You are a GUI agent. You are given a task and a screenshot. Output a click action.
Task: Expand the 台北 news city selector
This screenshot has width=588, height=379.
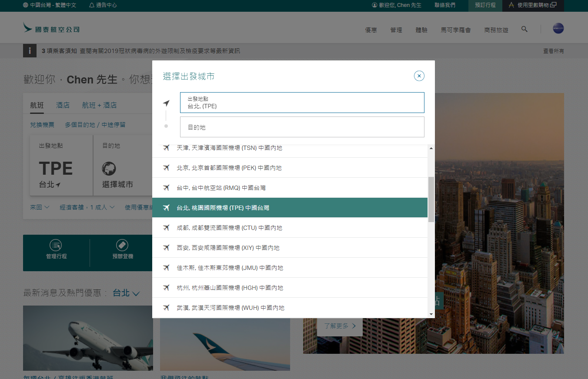click(x=126, y=293)
